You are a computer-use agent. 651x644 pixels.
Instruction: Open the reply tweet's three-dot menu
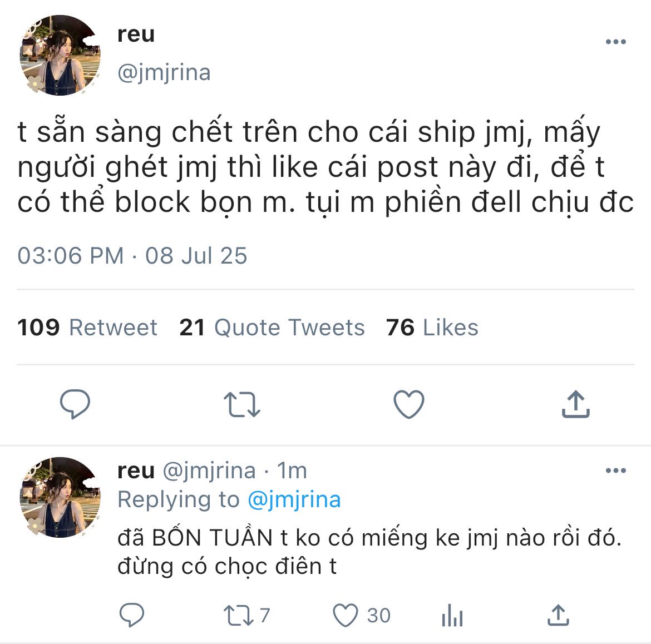click(x=615, y=471)
